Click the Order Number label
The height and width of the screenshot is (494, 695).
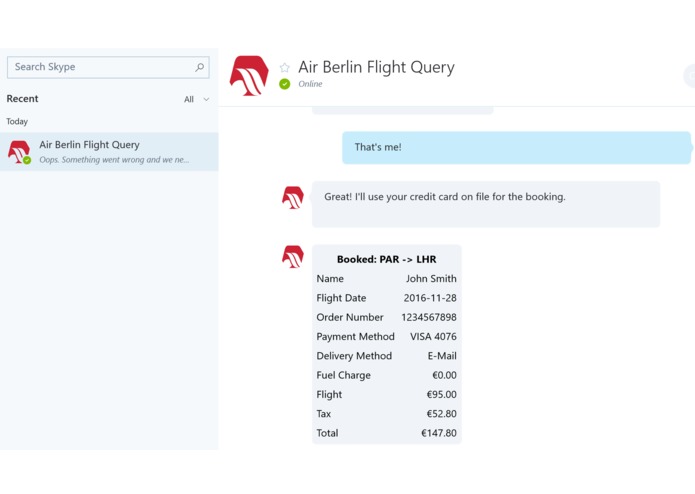(350, 317)
